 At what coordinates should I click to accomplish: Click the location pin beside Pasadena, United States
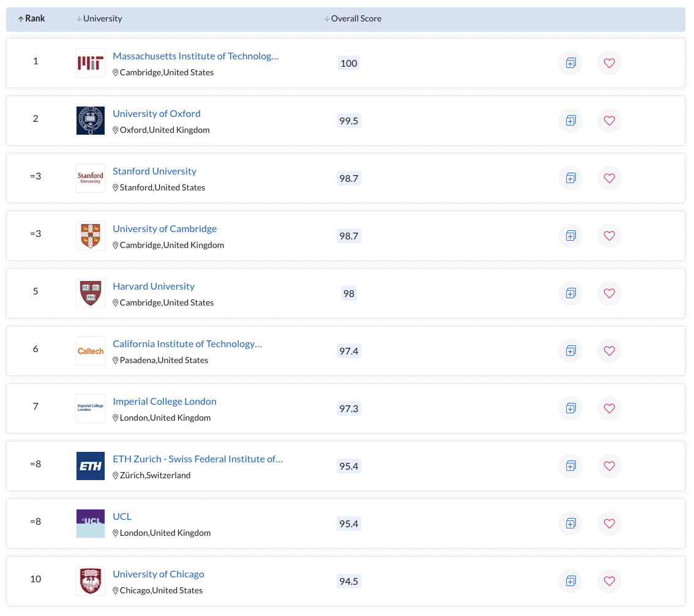[x=115, y=360]
